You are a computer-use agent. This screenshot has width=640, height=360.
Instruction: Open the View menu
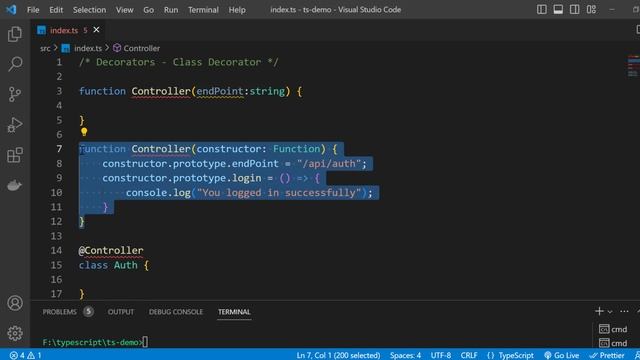coord(124,10)
